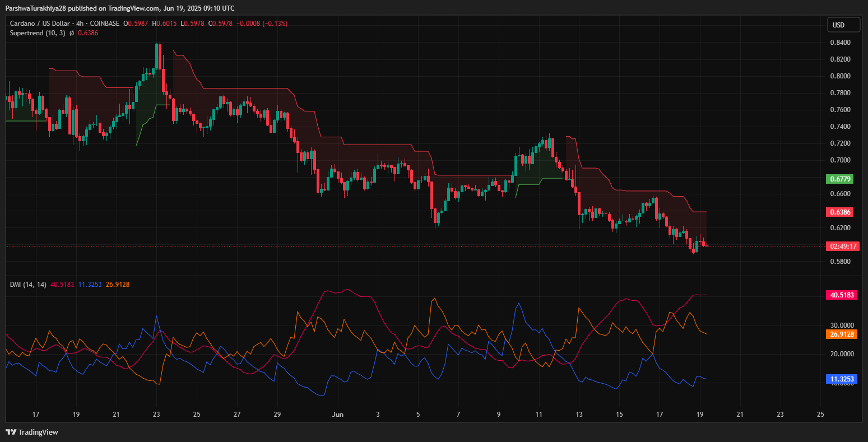Click the TradingView logo in the footer
The height and width of the screenshot is (442, 868).
click(x=32, y=432)
